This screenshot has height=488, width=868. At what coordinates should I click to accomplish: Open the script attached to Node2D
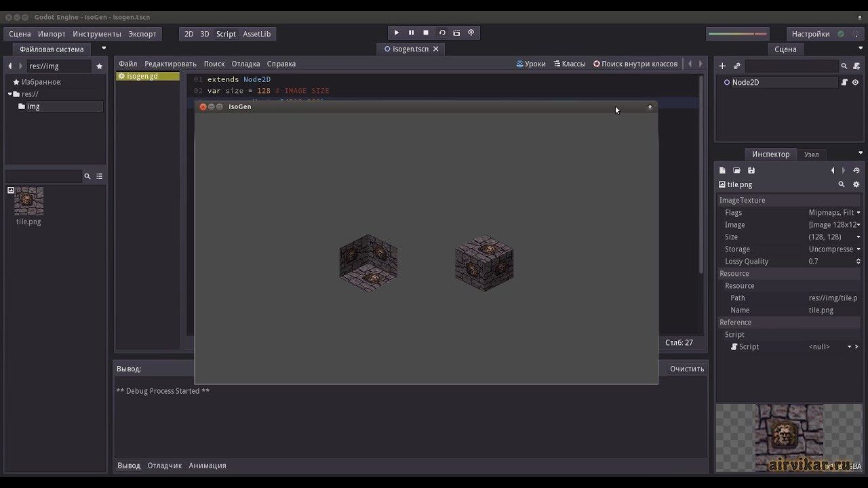point(844,82)
